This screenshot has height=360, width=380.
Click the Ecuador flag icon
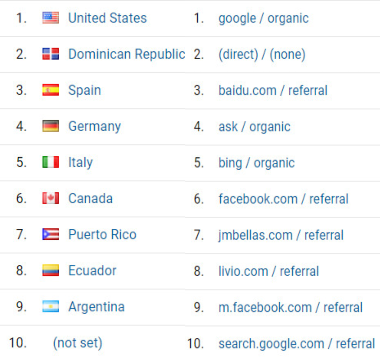click(x=51, y=270)
